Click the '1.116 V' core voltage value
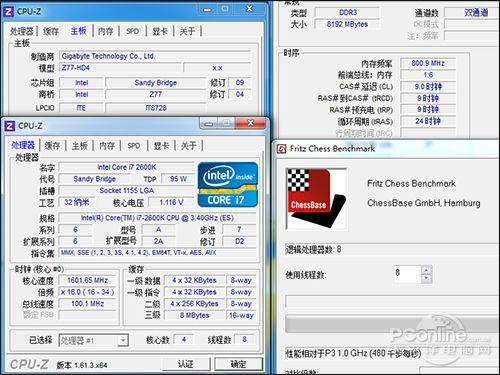500x375 pixels. (171, 202)
